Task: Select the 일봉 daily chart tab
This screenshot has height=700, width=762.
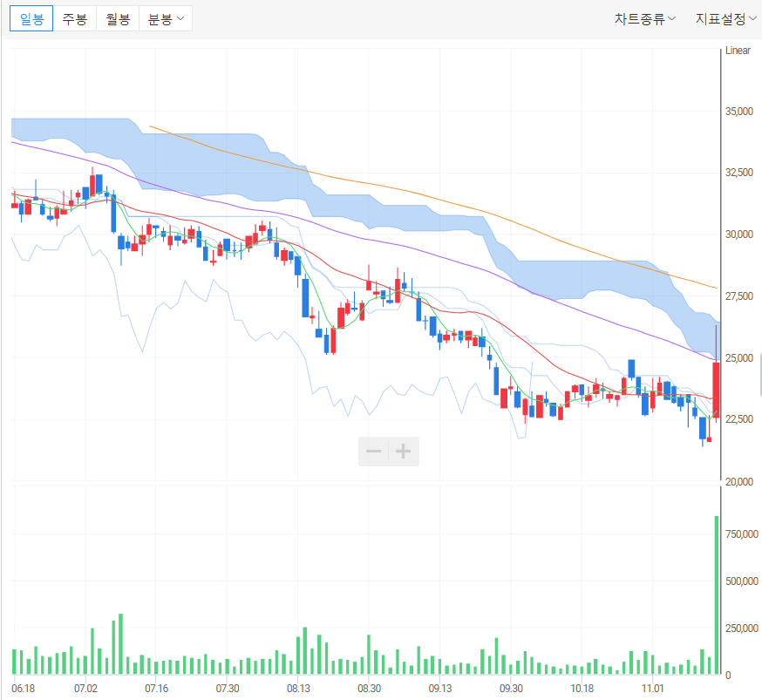Action: point(31,19)
